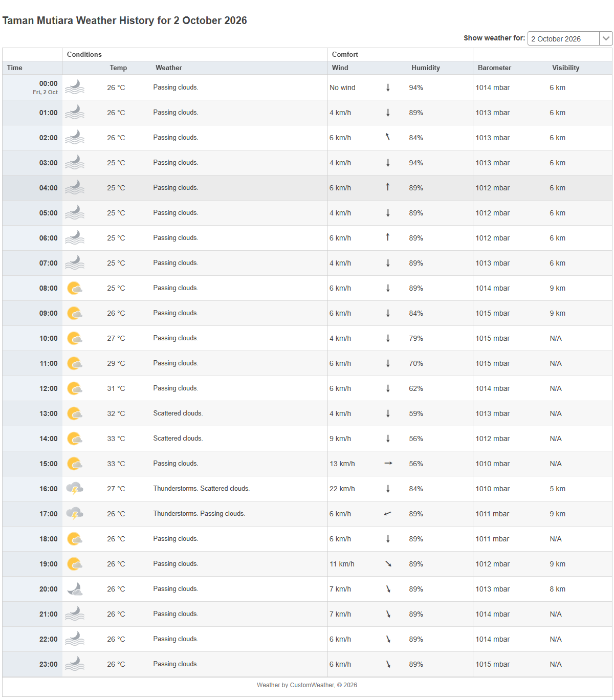Viewport: 614px width, 700px height.
Task: Click the weather icon in the 04:00 row
Action: (x=75, y=188)
